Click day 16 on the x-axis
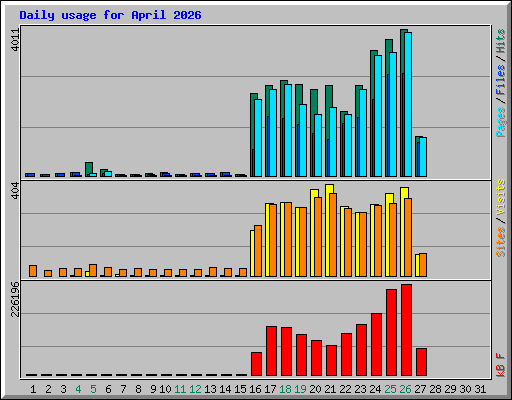This screenshot has width=512, height=400. (x=255, y=389)
